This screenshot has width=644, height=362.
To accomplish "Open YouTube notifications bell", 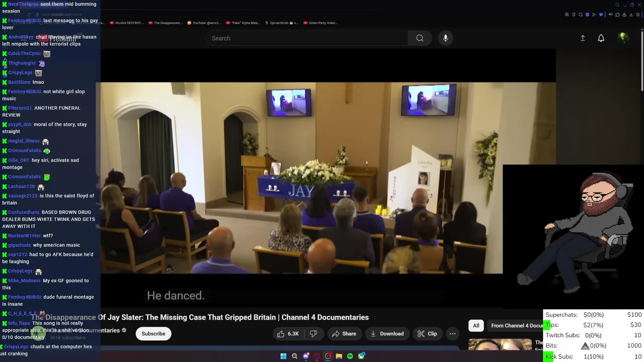I will 601,38.
